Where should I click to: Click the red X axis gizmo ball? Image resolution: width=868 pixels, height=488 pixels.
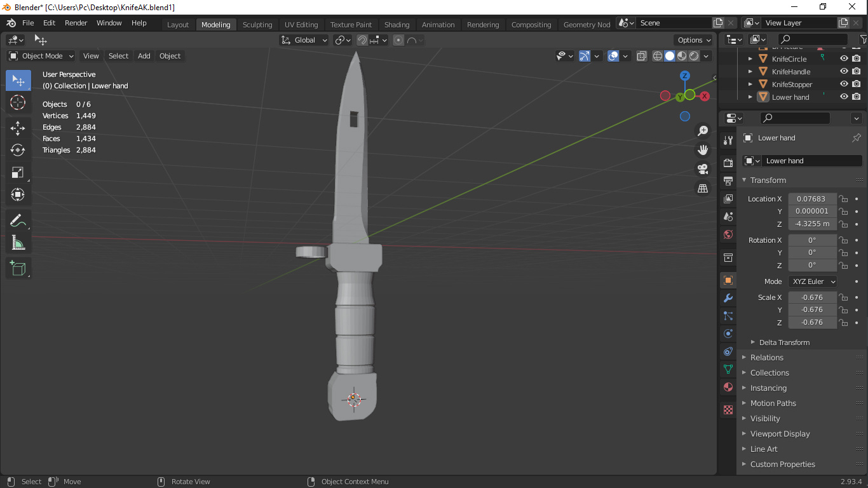(705, 96)
